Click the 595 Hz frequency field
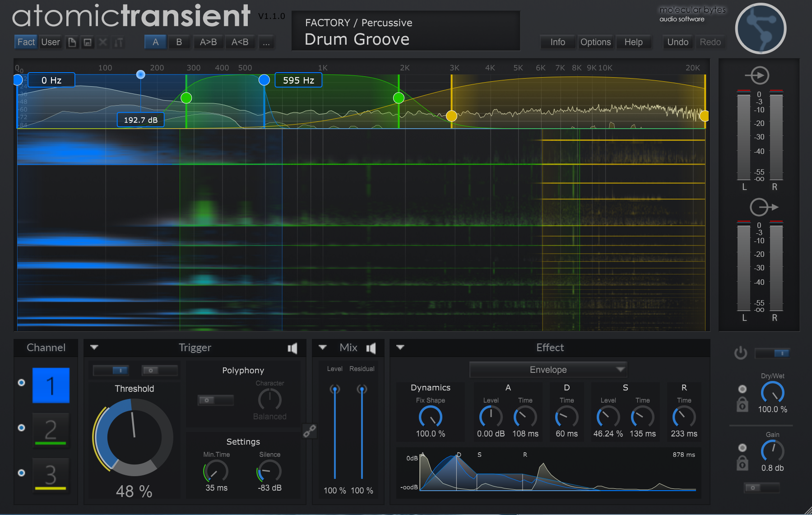This screenshot has height=515, width=812. [298, 80]
